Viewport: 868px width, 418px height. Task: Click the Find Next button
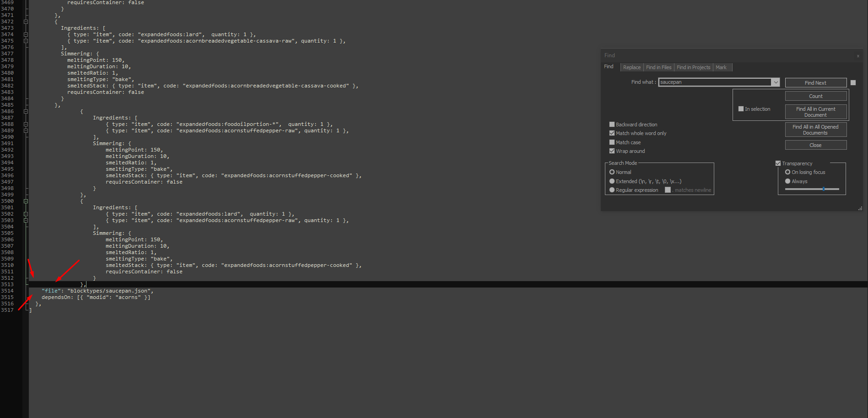point(815,83)
